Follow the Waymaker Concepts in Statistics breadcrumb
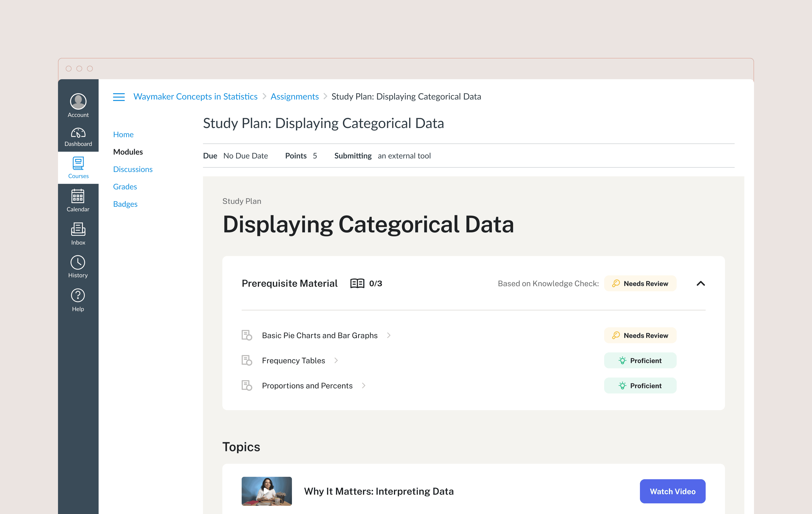812x514 pixels. tap(195, 97)
